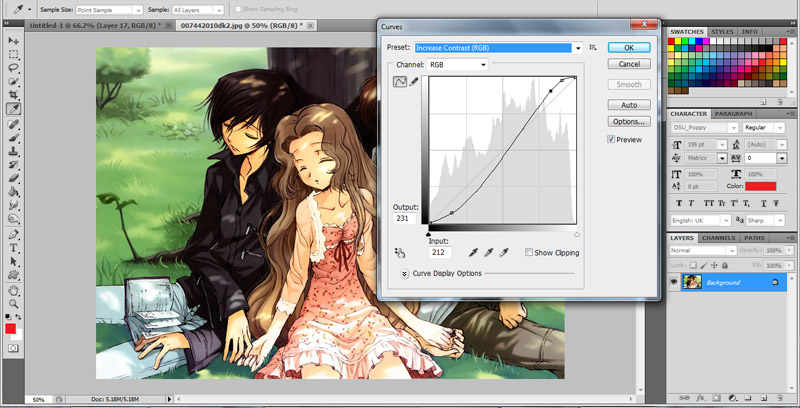Switch to the Untitled-1 document tab
This screenshot has width=800, height=408.
pos(95,25)
